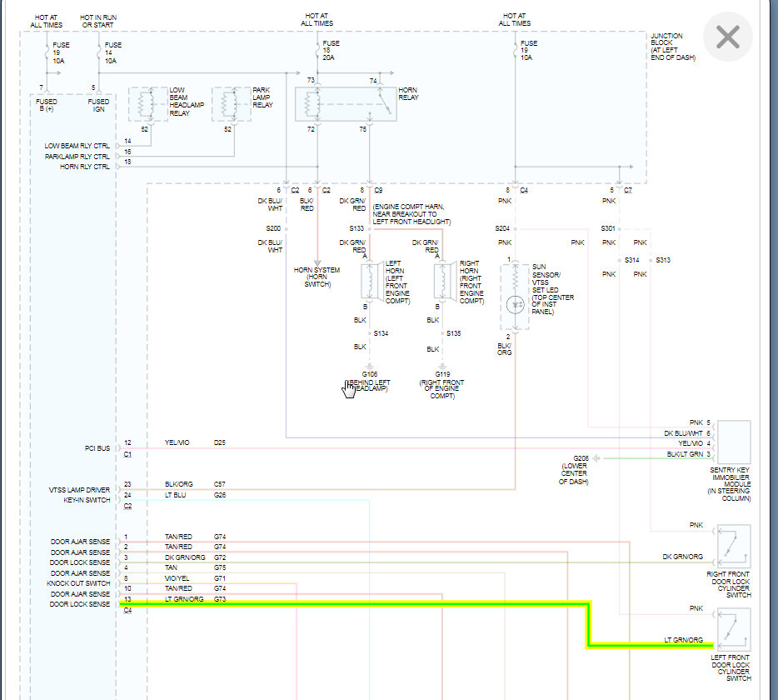Close the wiring diagram viewer
Image resolution: width=778 pixels, height=700 pixels.
[727, 37]
